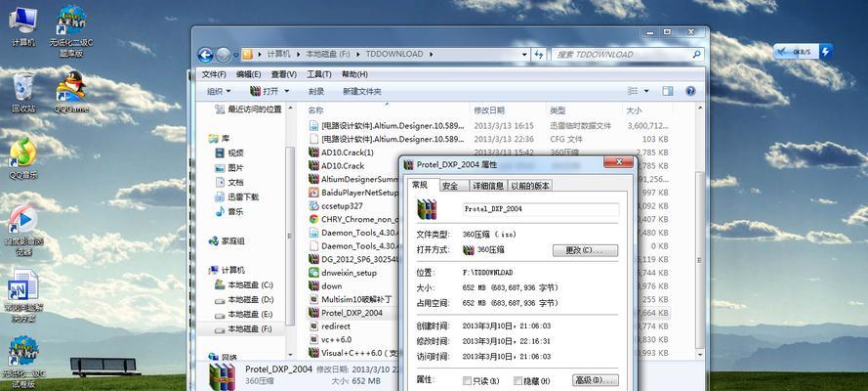Select the ccsetup327 file
868x391 pixels.
coord(336,205)
